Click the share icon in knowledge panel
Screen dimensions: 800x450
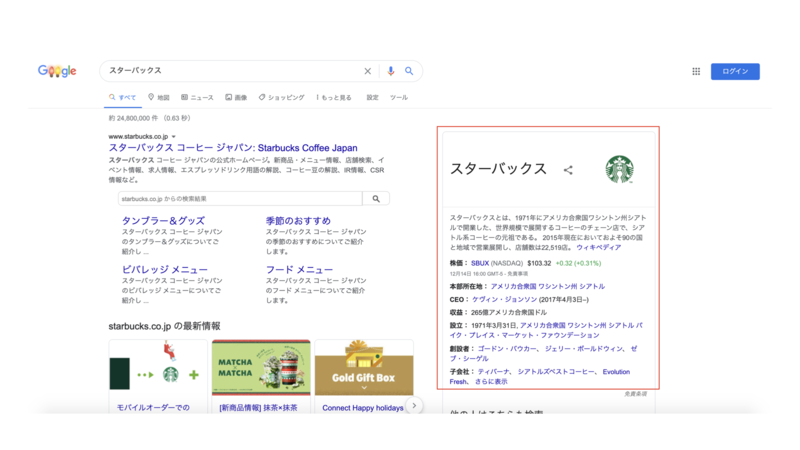pyautogui.click(x=568, y=170)
